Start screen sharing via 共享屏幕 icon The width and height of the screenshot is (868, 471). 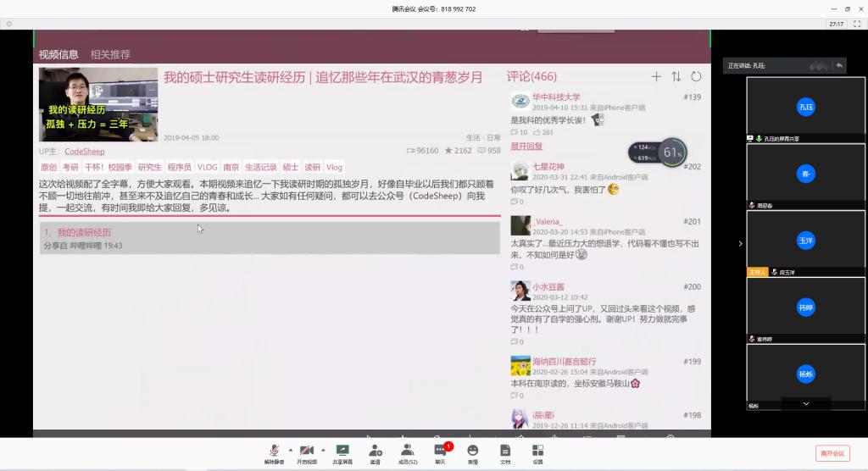pos(342,452)
